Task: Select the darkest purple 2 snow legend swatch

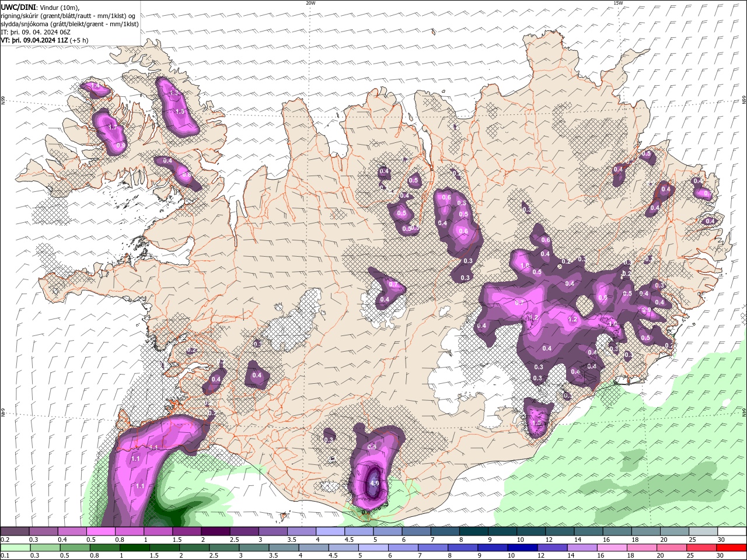Action: pyautogui.click(x=215, y=531)
